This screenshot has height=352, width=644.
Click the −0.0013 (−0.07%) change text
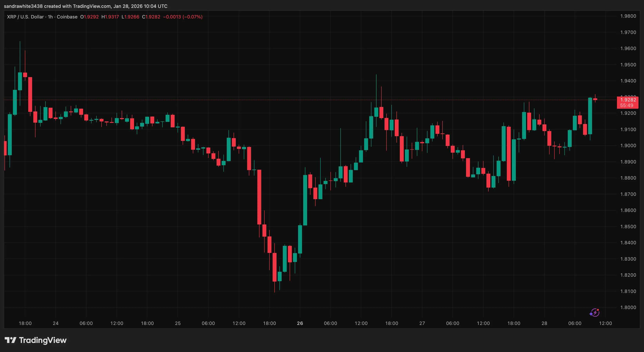[x=183, y=17]
